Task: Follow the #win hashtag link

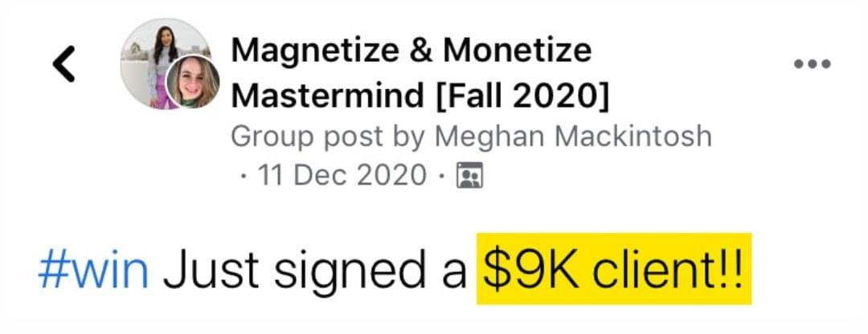Action: pyautogui.click(x=93, y=271)
